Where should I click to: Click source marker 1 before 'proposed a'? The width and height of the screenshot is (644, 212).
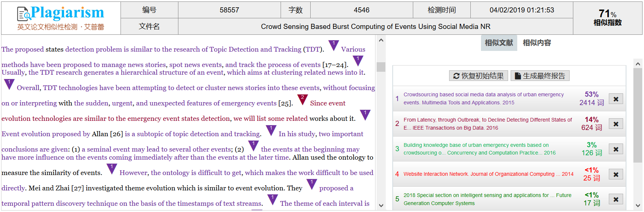(x=312, y=184)
